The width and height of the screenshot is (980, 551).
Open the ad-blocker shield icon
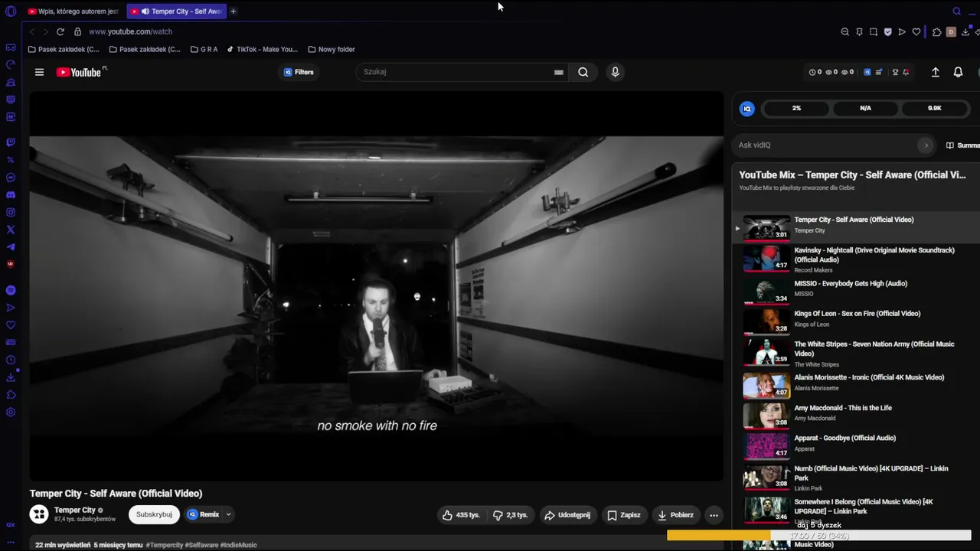(888, 32)
